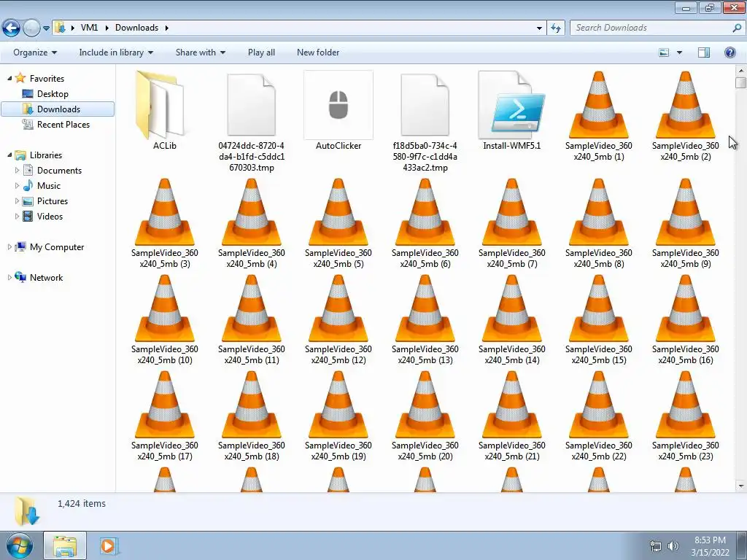Open the Help question mark icon
The height and width of the screenshot is (560, 747).
(729, 52)
